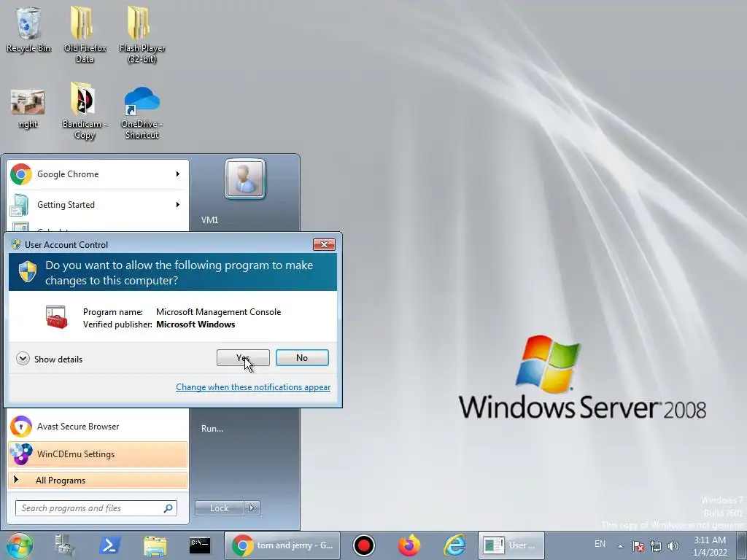Open the VM1 user folder link
This screenshot has width=747, height=560.
coord(209,220)
